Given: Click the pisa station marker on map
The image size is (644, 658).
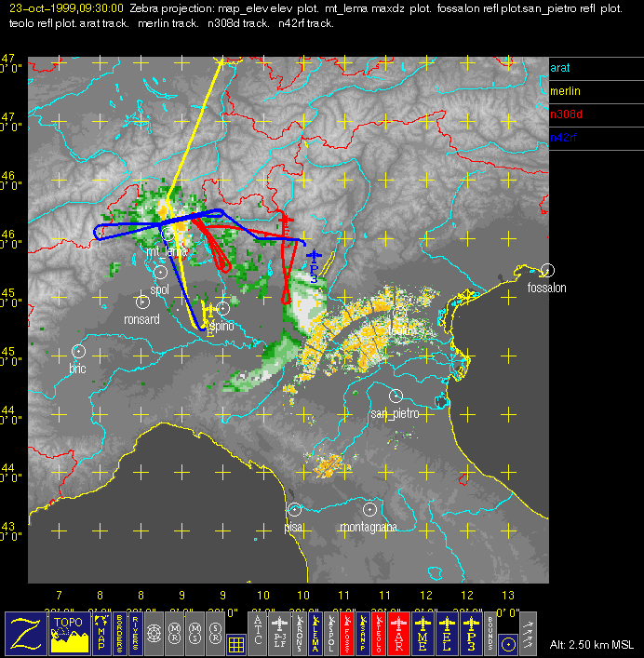Looking at the screenshot, I should tap(295, 509).
